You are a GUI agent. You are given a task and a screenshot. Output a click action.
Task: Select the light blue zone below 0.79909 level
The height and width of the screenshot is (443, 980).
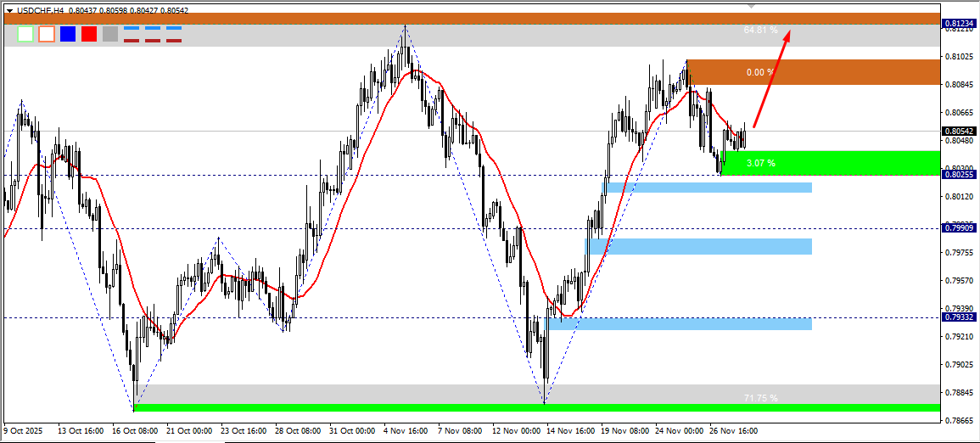tap(698, 246)
